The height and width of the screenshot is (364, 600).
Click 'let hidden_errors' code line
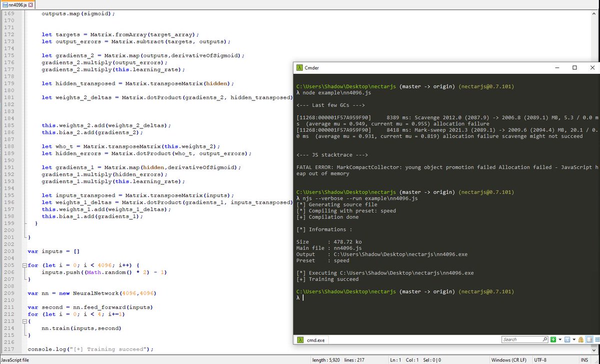146,153
